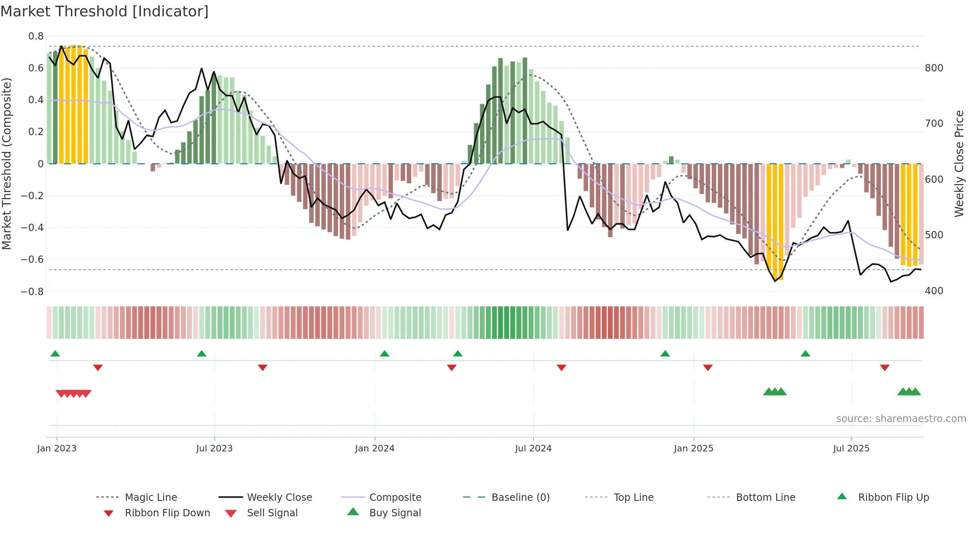Image resolution: width=980 pixels, height=551 pixels.
Task: Click the buy signal cluster at chart's right end
Action: tap(909, 391)
